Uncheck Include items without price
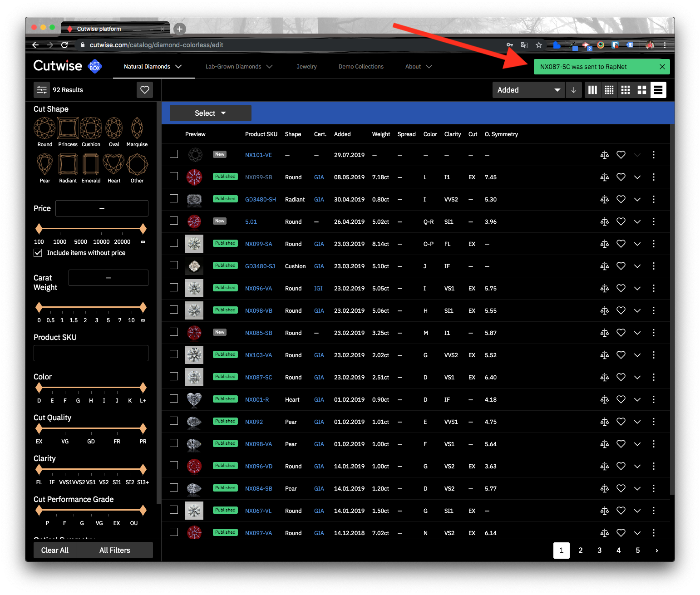 (38, 253)
